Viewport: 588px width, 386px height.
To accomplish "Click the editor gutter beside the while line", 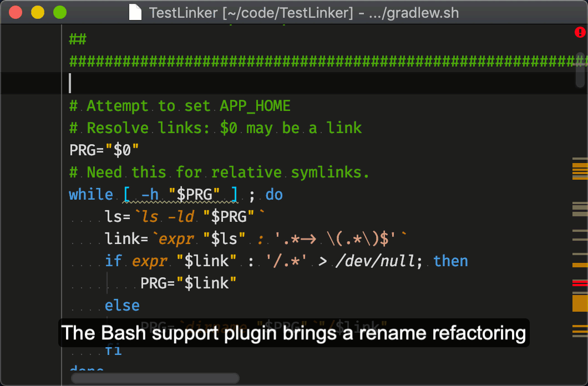I will (x=33, y=194).
